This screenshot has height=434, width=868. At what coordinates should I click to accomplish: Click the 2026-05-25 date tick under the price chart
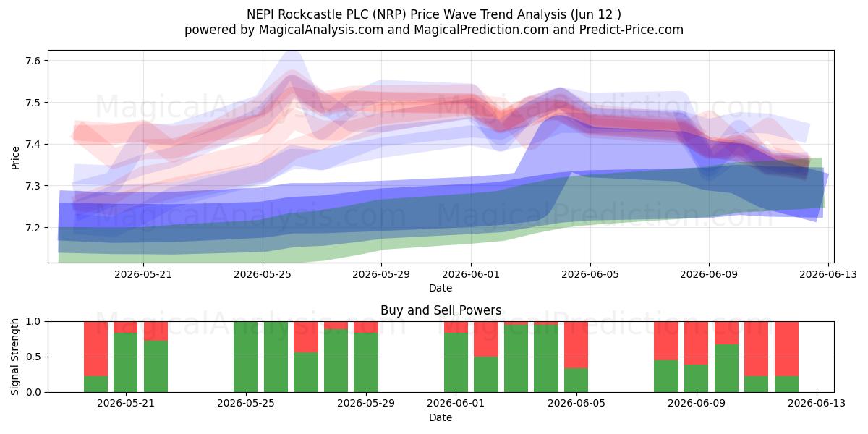(262, 274)
